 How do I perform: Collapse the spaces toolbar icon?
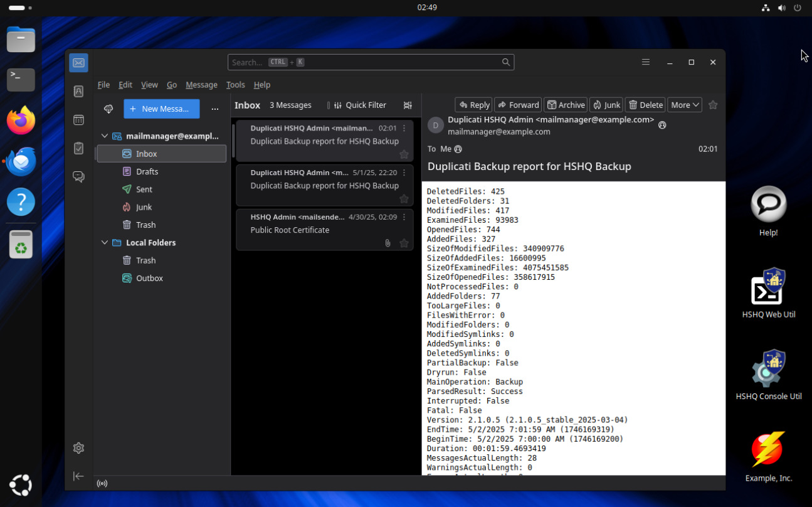78,476
